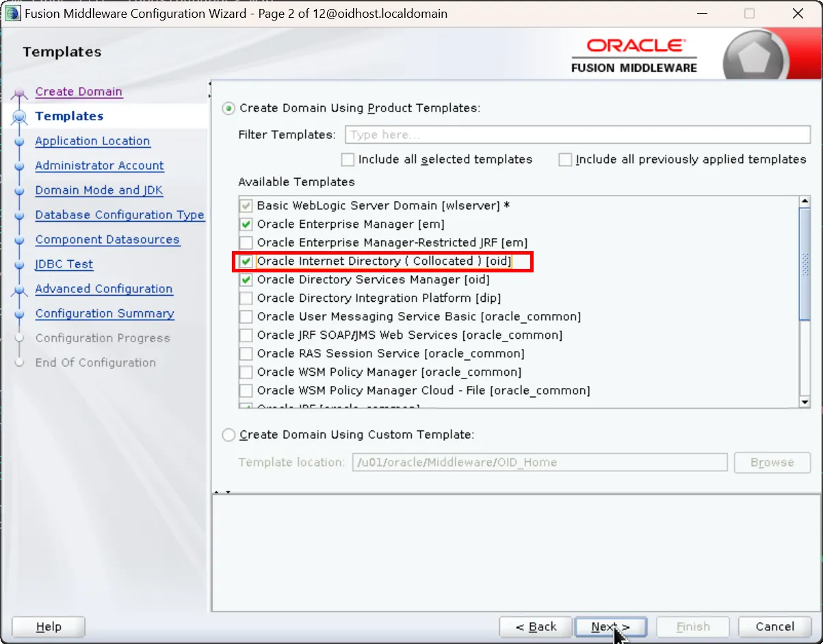Click the templates list scroll down arrow

(805, 402)
